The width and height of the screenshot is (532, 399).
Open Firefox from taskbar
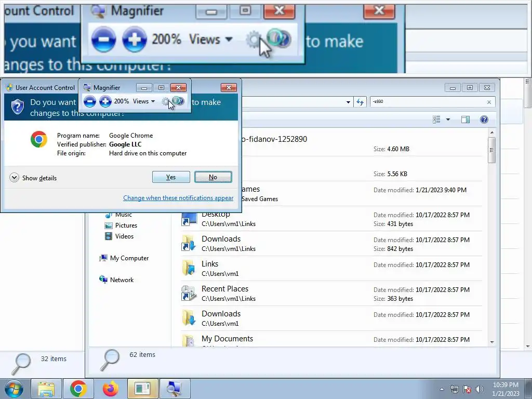[x=111, y=389]
